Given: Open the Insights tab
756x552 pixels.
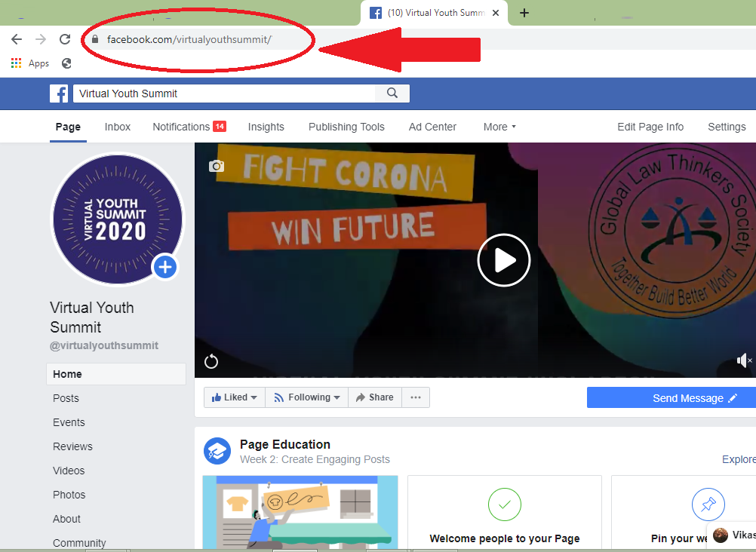Looking at the screenshot, I should point(266,127).
